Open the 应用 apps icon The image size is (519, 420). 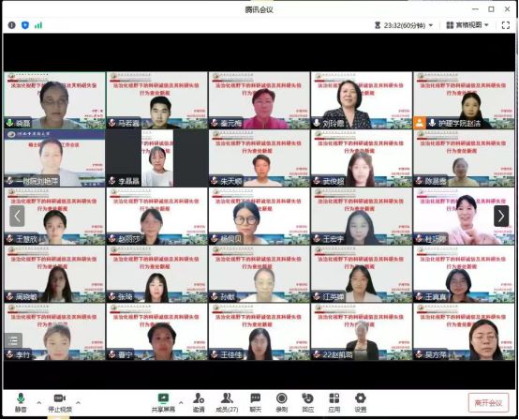[x=334, y=402]
